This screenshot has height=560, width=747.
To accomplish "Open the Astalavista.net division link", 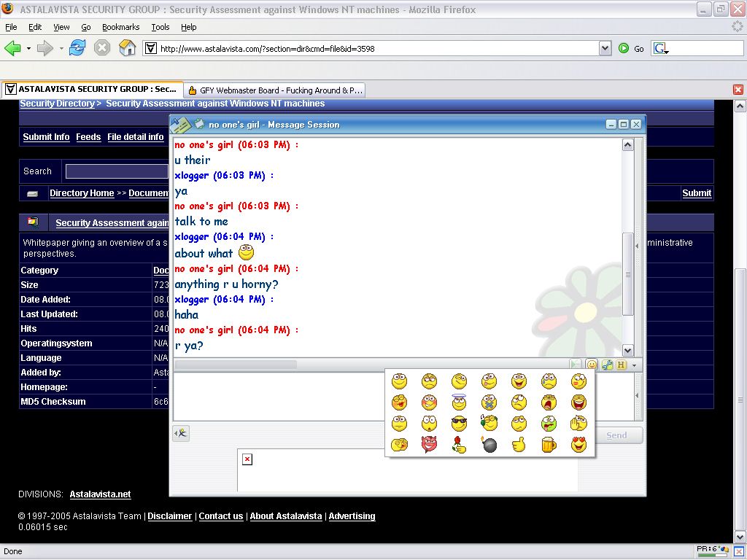I will (100, 494).
